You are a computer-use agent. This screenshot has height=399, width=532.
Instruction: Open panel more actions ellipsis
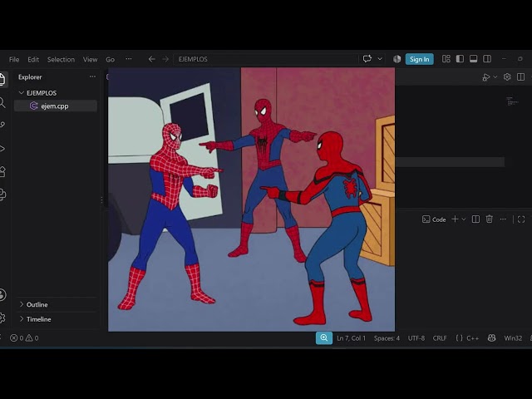pos(503,219)
